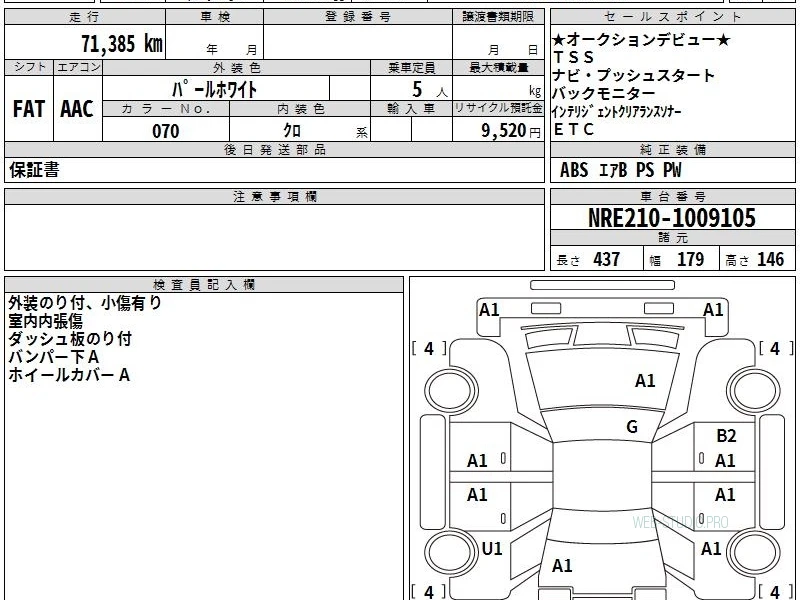Select inspector note 外装のり付、小傷有り
Screen dimensions: 800x600
tap(85, 303)
